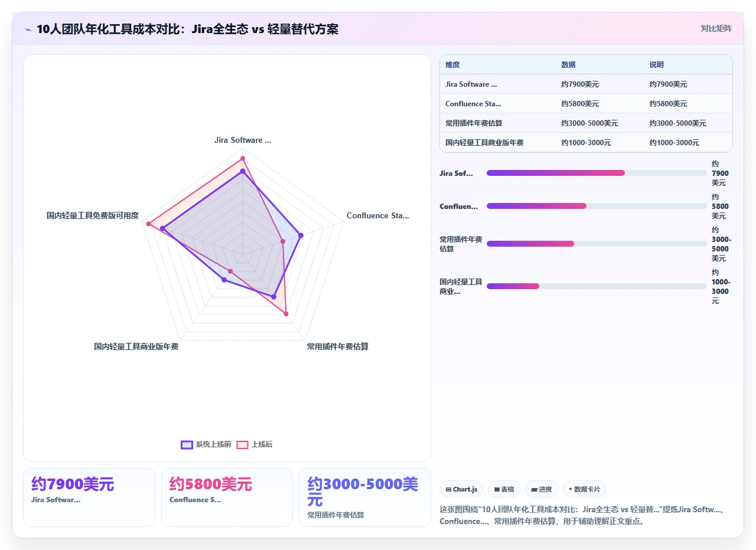
Task: Click 约3000-5000美元 in the table's 数据 column
Action: [x=589, y=123]
